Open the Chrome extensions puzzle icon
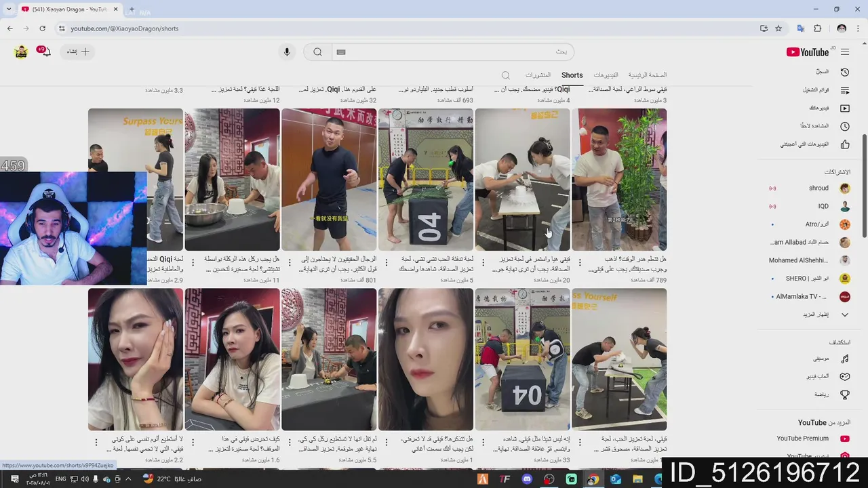The width and height of the screenshot is (868, 488). (817, 28)
